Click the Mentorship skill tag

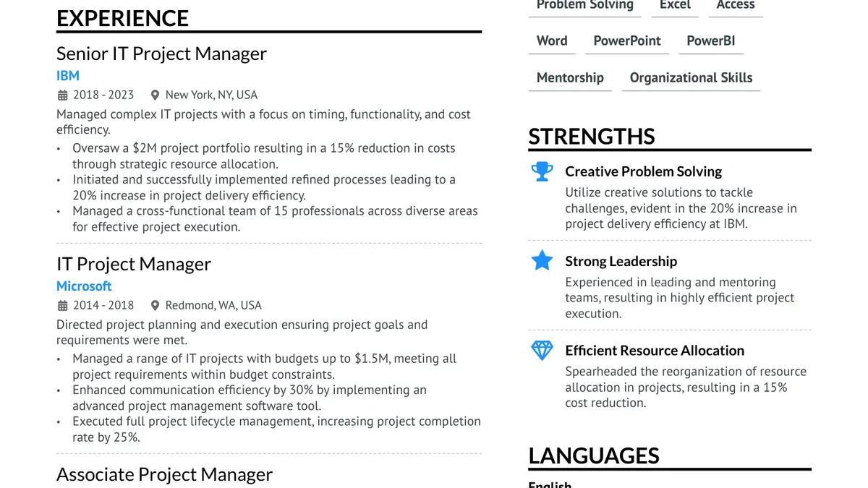(x=570, y=78)
